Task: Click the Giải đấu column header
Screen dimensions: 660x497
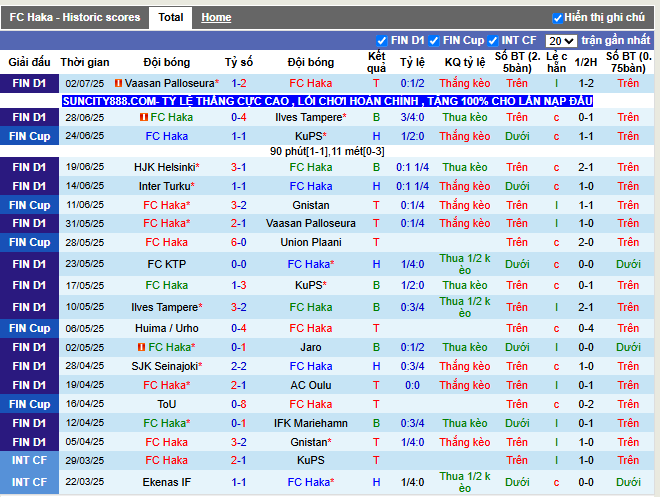Action: coord(29,62)
